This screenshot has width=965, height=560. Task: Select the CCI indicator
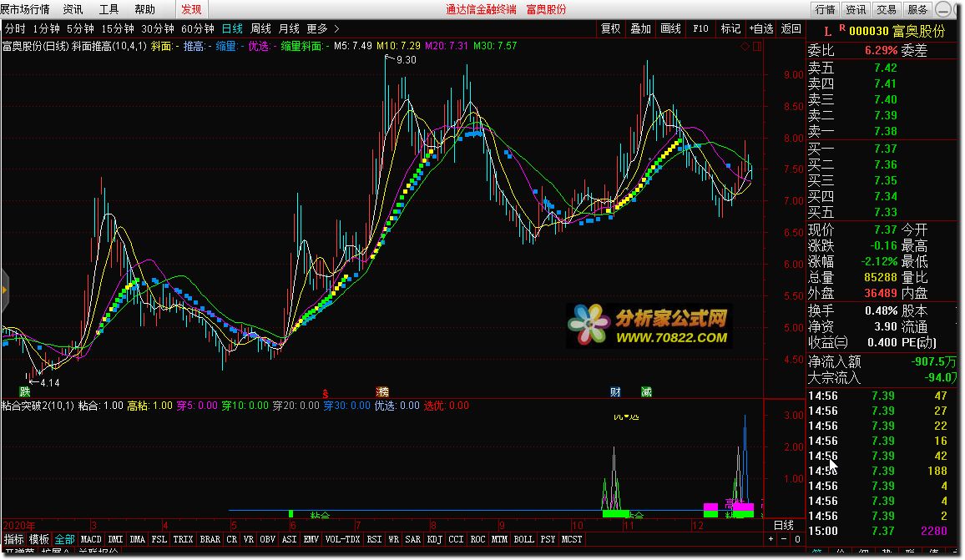[456, 539]
